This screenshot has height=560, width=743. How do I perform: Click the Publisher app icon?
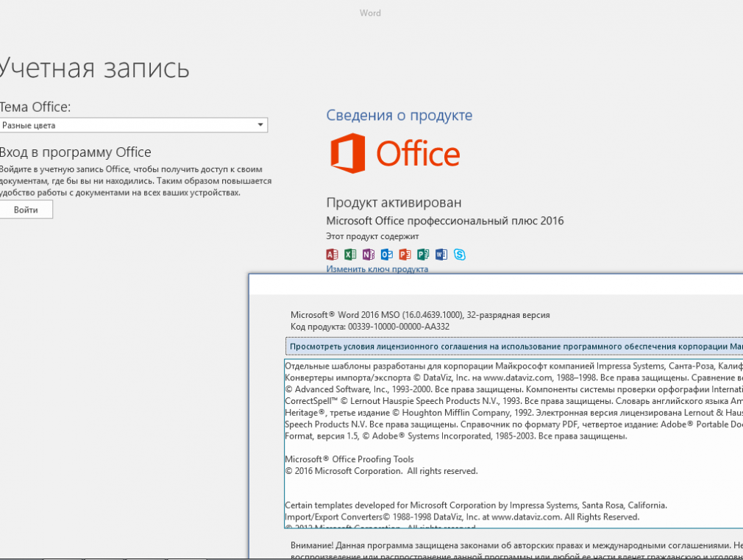[x=423, y=255]
